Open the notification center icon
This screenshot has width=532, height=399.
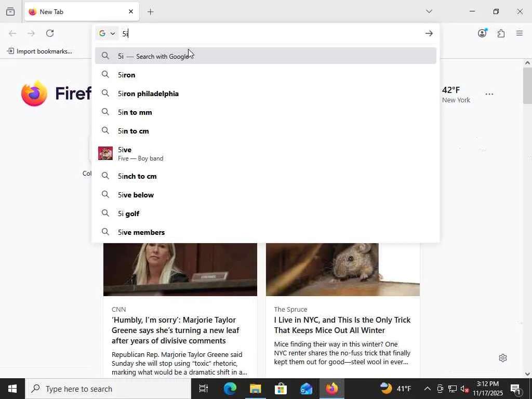pos(516,389)
